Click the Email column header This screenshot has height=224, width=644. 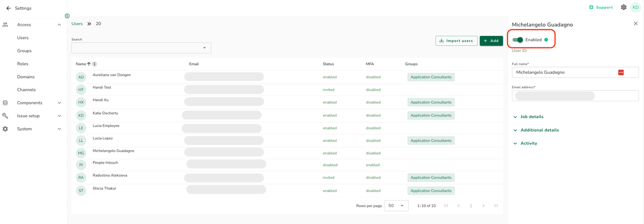coord(194,64)
